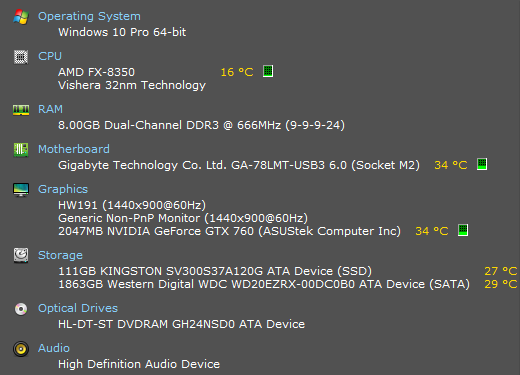
Task: Click the green Motherboard icon
Action: tap(21, 150)
